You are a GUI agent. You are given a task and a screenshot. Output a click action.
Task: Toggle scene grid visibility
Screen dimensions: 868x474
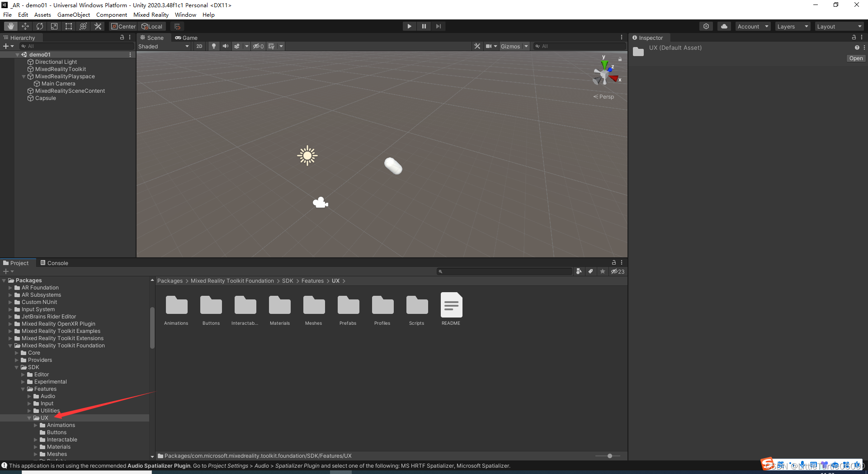point(271,46)
